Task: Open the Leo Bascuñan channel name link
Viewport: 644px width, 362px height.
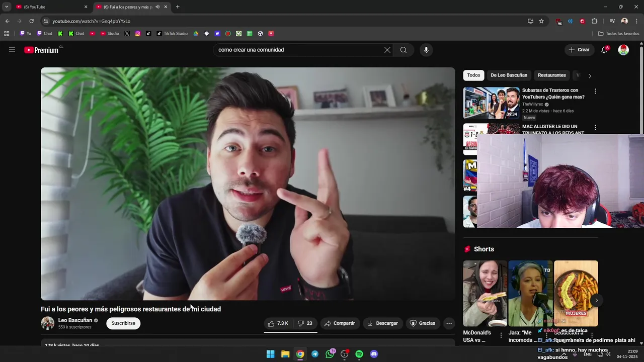Action: point(75,320)
